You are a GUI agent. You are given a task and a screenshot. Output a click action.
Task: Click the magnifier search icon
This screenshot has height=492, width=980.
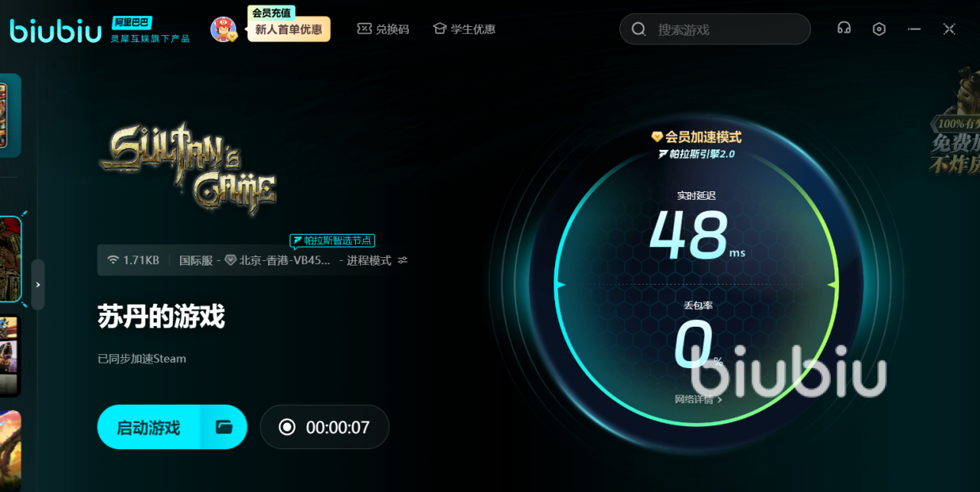click(x=639, y=29)
